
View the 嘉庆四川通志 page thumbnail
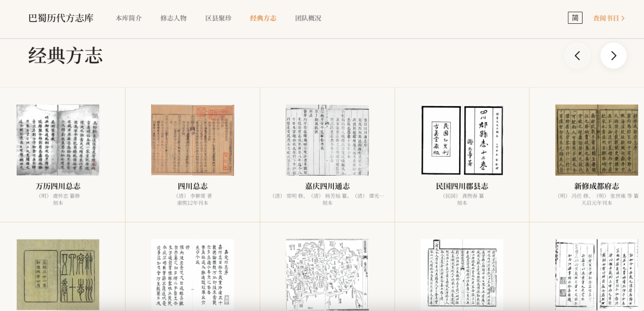327,140
